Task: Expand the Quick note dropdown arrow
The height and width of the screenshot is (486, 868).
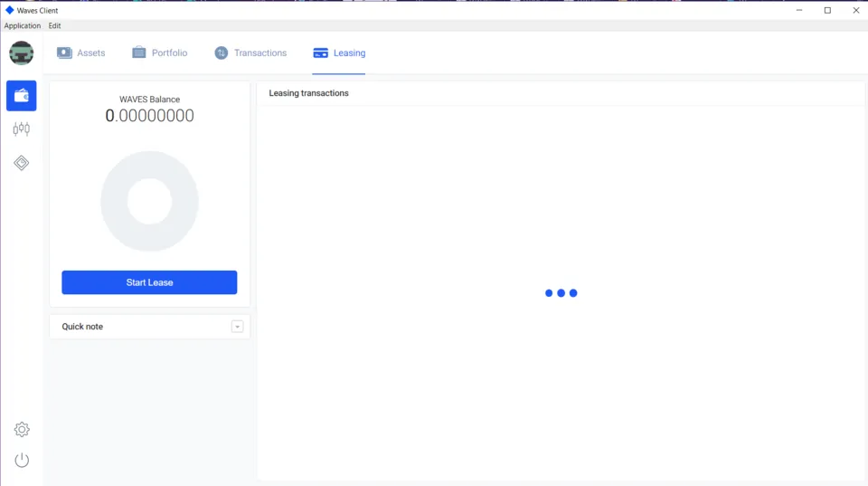Action: [x=238, y=327]
